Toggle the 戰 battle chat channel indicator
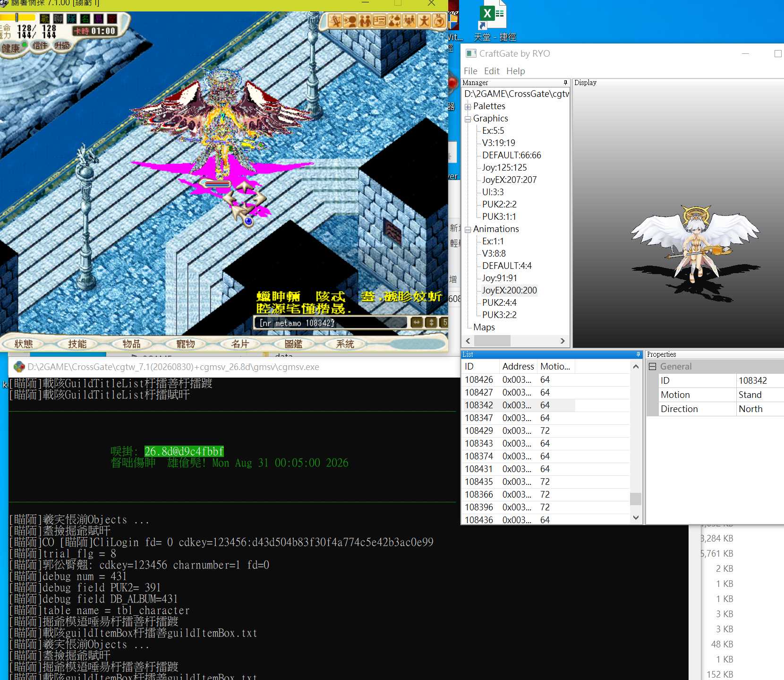The height and width of the screenshot is (680, 784). pos(45,18)
